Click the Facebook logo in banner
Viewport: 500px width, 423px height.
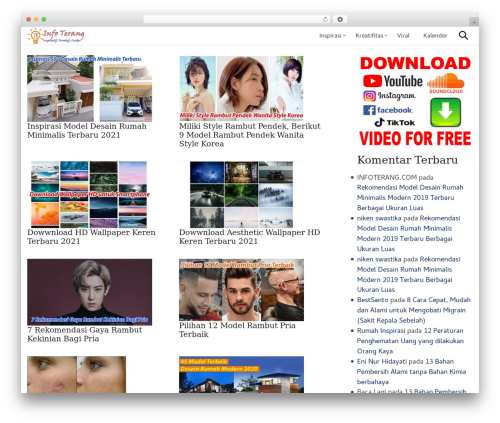388,110
